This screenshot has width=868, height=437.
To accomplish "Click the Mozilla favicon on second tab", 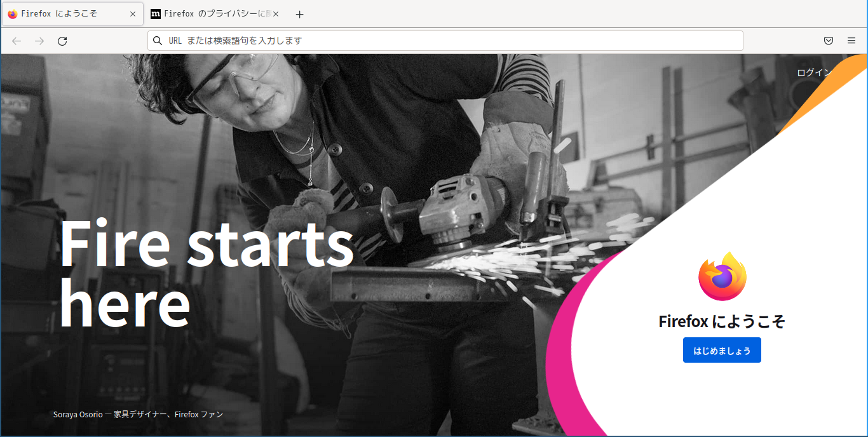I will coord(156,14).
